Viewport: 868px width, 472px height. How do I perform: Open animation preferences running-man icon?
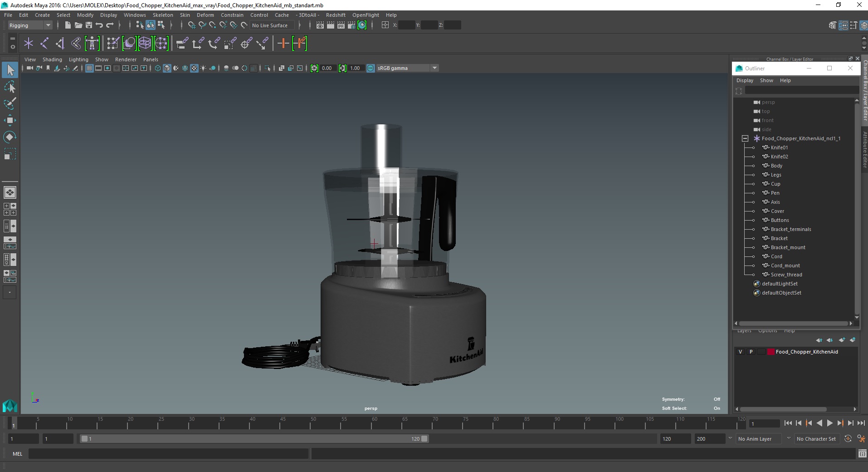pyautogui.click(x=861, y=439)
